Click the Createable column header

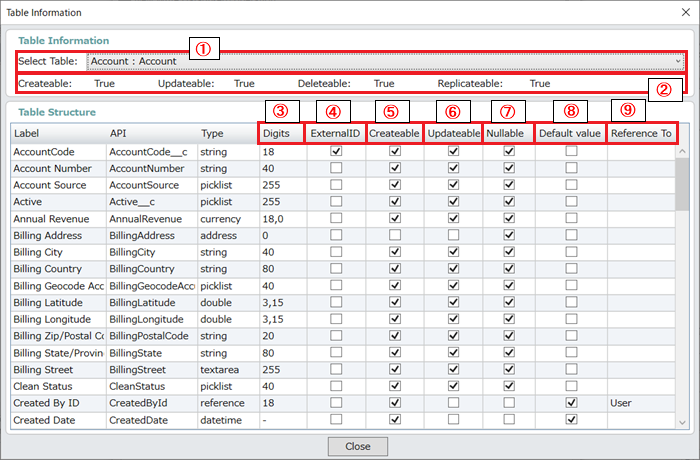(395, 134)
